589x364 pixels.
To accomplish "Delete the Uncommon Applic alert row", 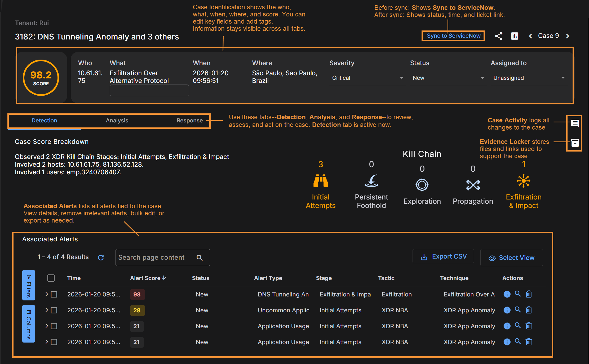I will pyautogui.click(x=529, y=310).
